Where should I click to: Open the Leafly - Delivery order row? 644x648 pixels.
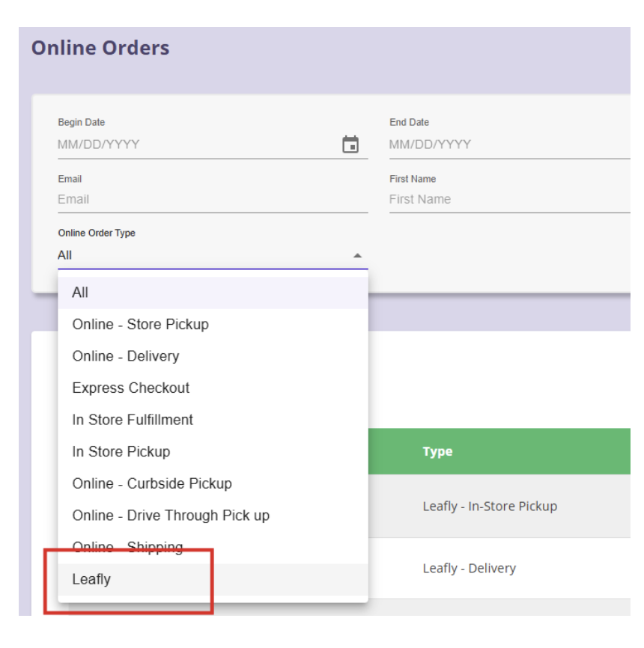(469, 569)
